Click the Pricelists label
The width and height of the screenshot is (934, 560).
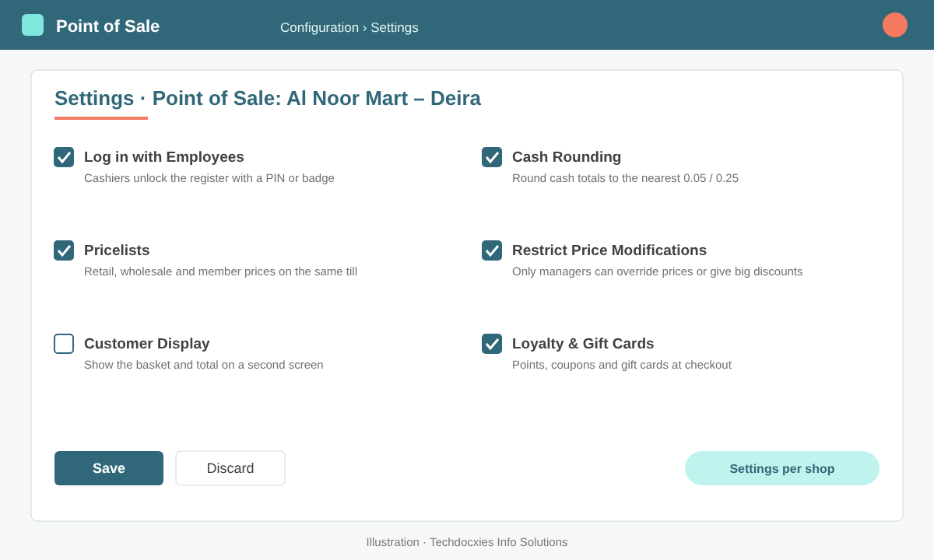(x=117, y=250)
